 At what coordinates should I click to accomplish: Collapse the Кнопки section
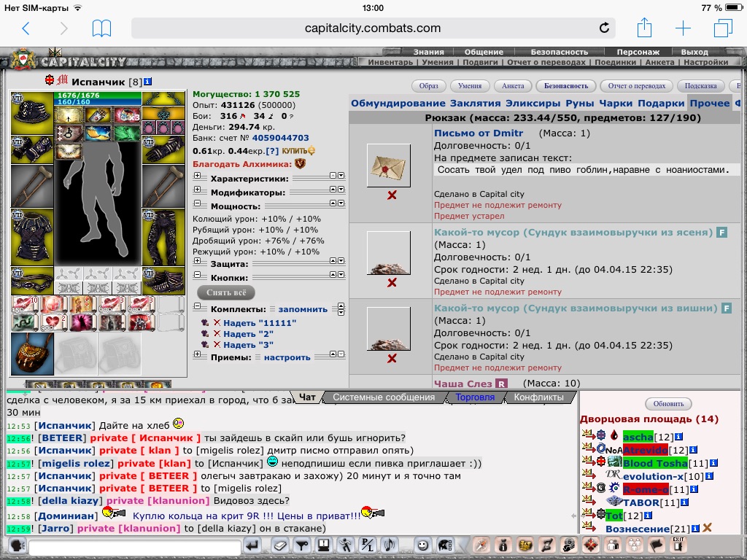coord(197,275)
